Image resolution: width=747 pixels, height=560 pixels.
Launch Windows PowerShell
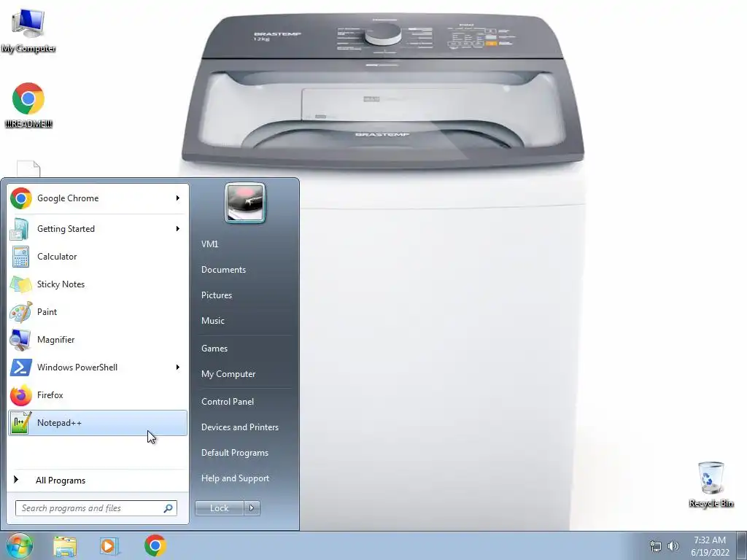tap(98, 367)
